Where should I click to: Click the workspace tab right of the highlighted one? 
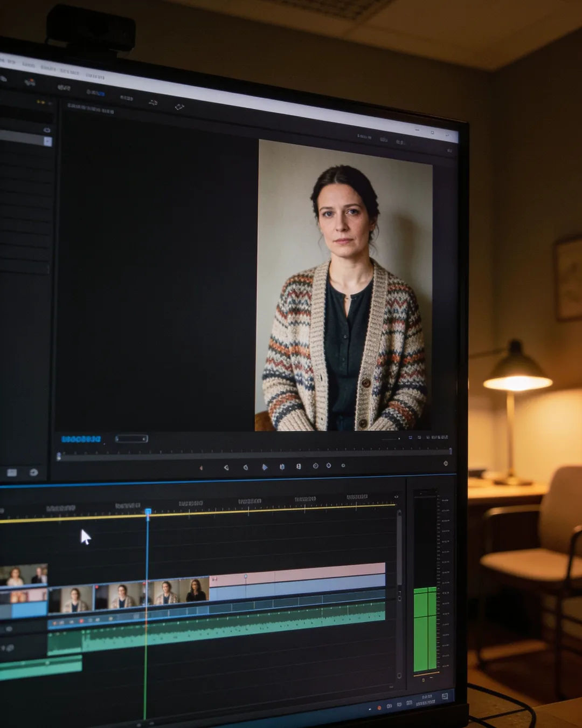click(x=126, y=98)
